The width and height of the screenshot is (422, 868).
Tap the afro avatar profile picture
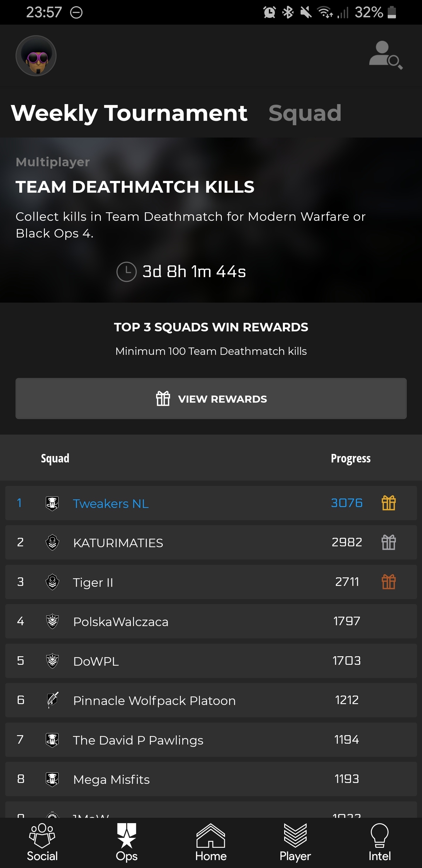[36, 56]
